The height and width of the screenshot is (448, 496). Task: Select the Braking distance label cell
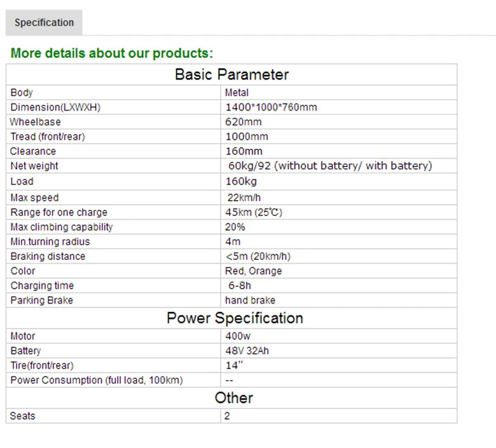coord(113,256)
